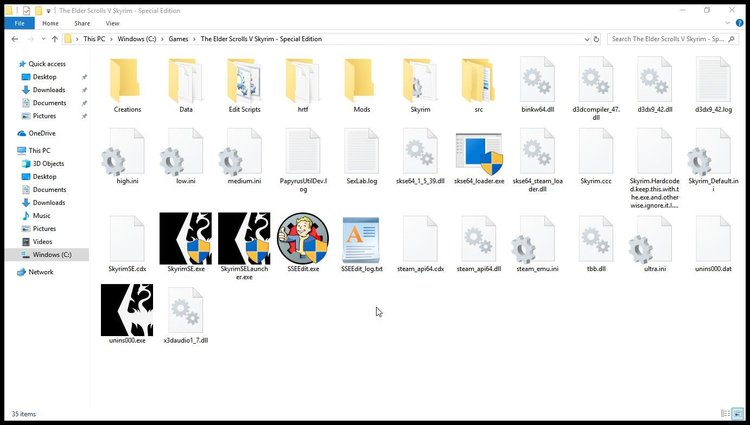Select the d3dcompiler_47.dll file
Screen dimensions: 750x425
click(596, 88)
